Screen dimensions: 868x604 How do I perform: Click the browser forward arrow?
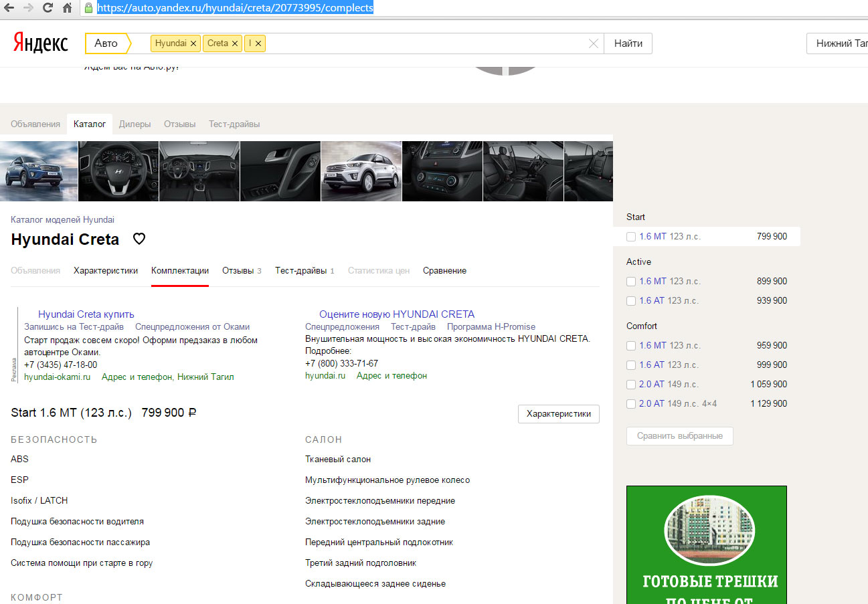coord(29,8)
